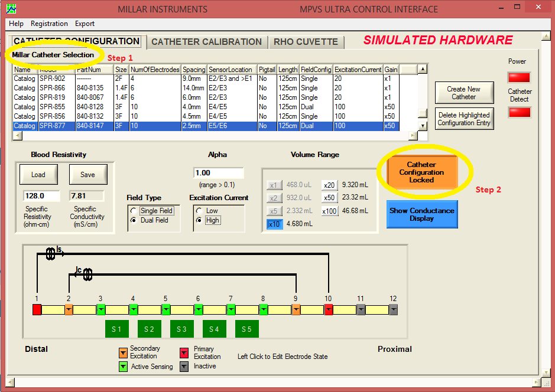Click the Alpha value input field
Image resolution: width=555 pixels, height=392 pixels.
coord(218,173)
